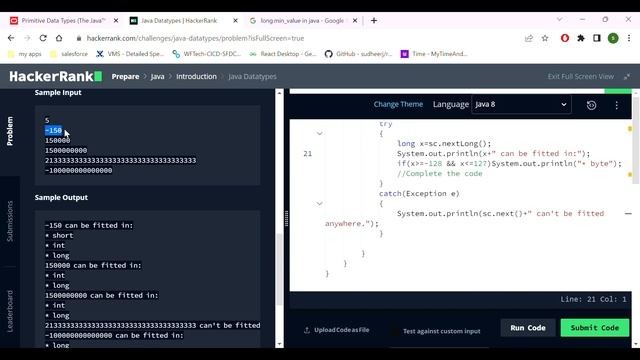The image size is (640, 360).
Task: Go to Introduction breadcrumb
Action: [x=196, y=76]
